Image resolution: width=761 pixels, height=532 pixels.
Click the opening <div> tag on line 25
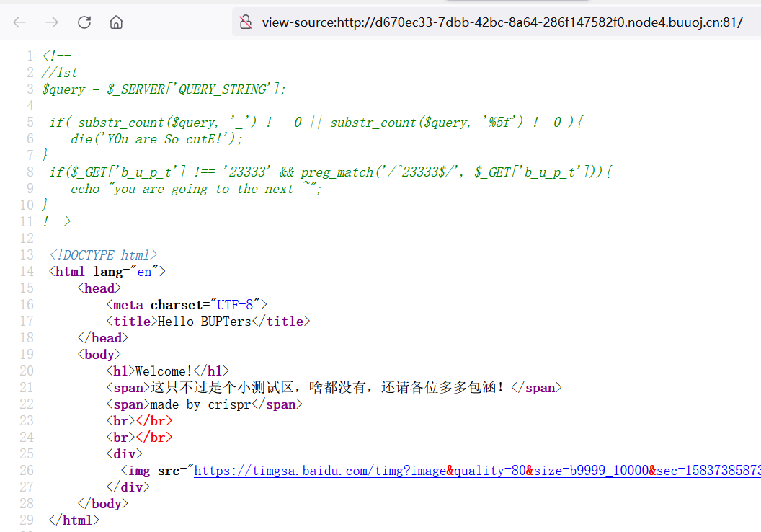124,454
